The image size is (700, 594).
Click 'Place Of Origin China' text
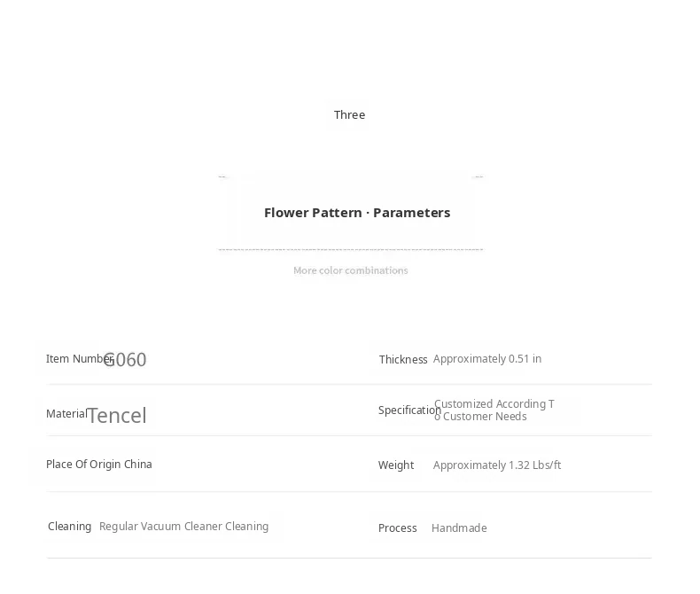pos(99,465)
